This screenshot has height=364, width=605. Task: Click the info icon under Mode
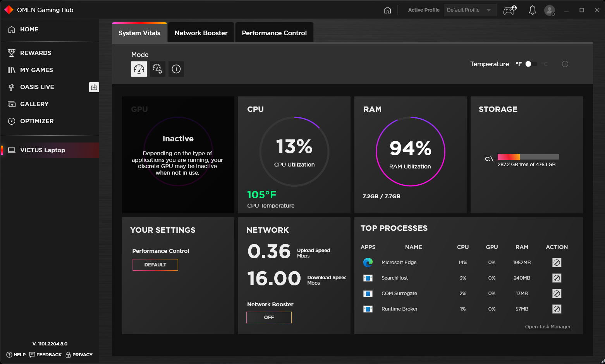tap(176, 69)
